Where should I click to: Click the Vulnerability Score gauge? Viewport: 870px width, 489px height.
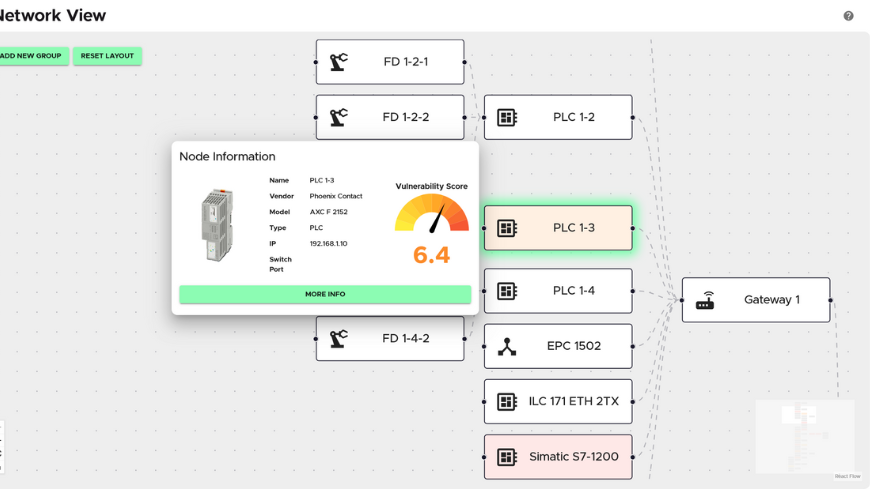point(431,213)
